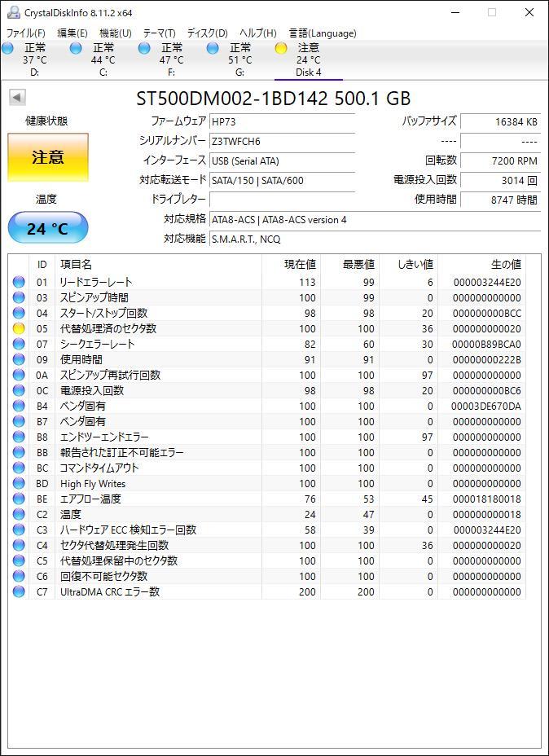Click the interface field USB (Serial ATA)
Viewport: 549px width, 756px height.
click(282, 160)
